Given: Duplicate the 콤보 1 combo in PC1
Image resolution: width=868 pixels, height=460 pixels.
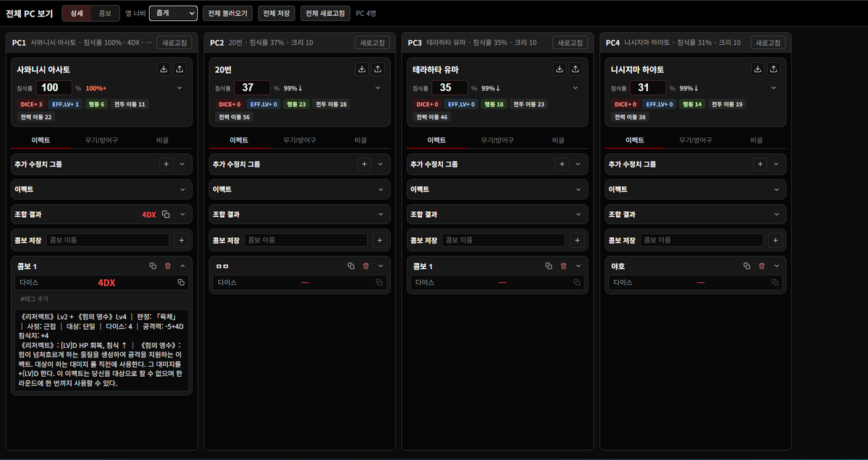Looking at the screenshot, I should (x=153, y=266).
